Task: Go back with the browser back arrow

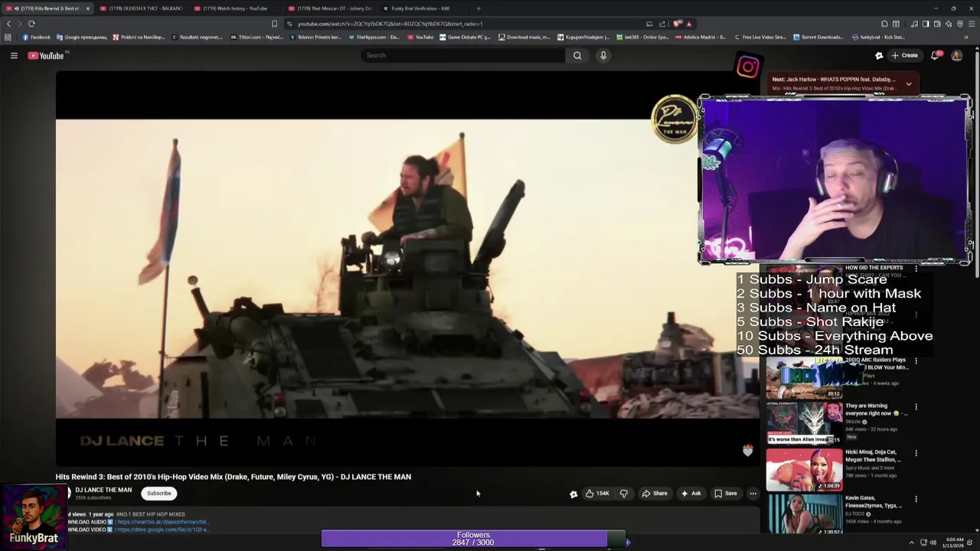Action: [x=8, y=24]
